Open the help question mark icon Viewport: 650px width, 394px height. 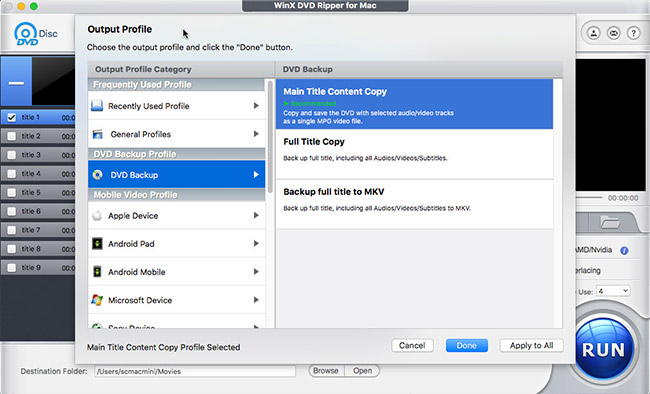[x=633, y=33]
